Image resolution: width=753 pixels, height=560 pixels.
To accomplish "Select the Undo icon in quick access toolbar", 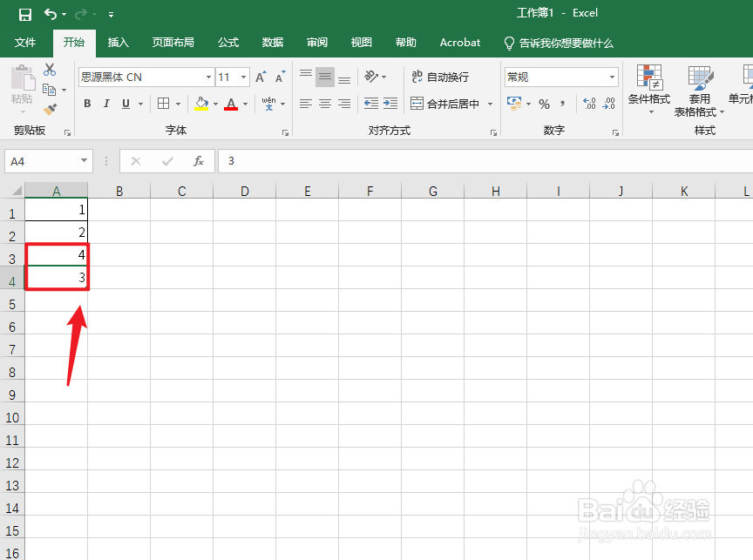I will [x=51, y=13].
